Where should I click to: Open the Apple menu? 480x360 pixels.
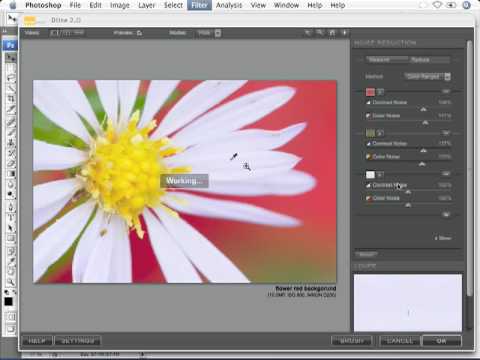pos(13,5)
